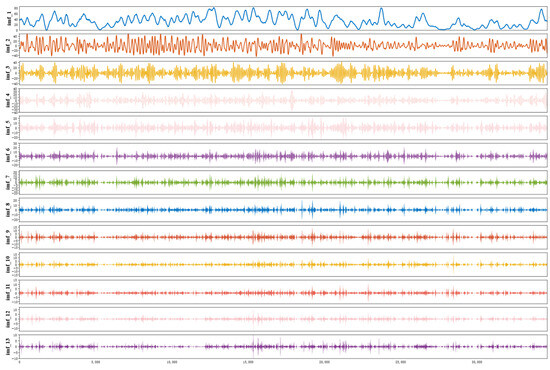Image resolution: width=550 pixels, height=370 pixels.
Task: Click the imf_3 axis label
Action: (x=9, y=73)
